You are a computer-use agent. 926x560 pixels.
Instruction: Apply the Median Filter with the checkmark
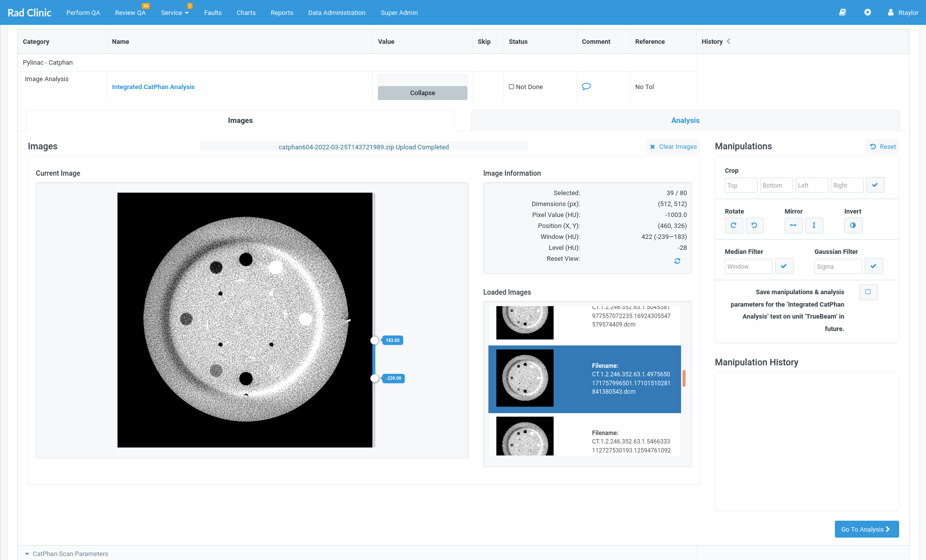point(784,266)
